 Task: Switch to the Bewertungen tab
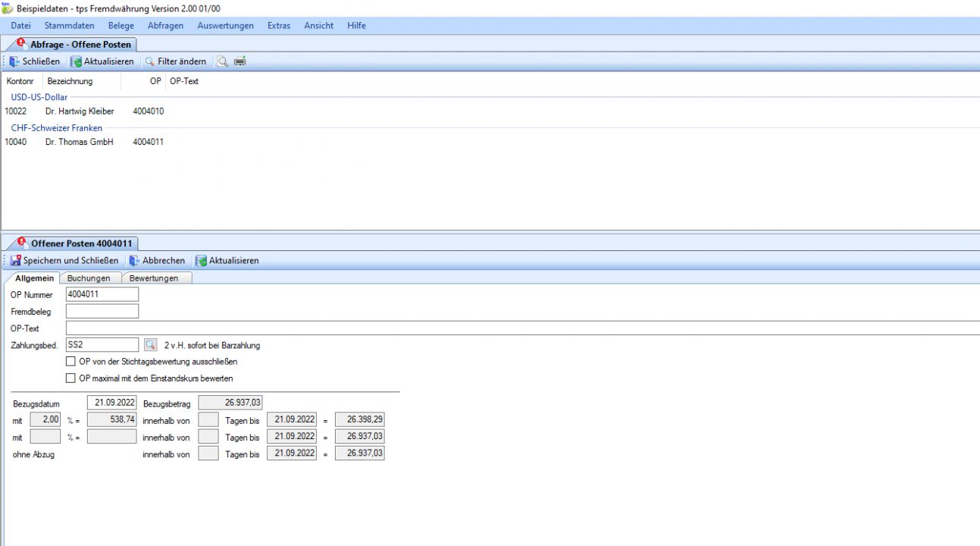coord(154,278)
